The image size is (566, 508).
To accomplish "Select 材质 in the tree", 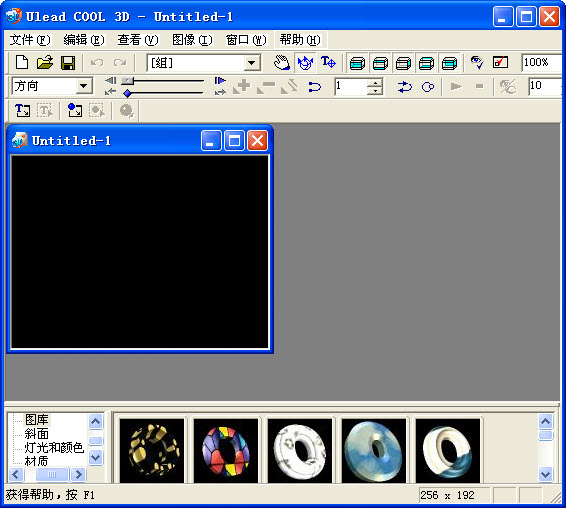I will (x=36, y=461).
